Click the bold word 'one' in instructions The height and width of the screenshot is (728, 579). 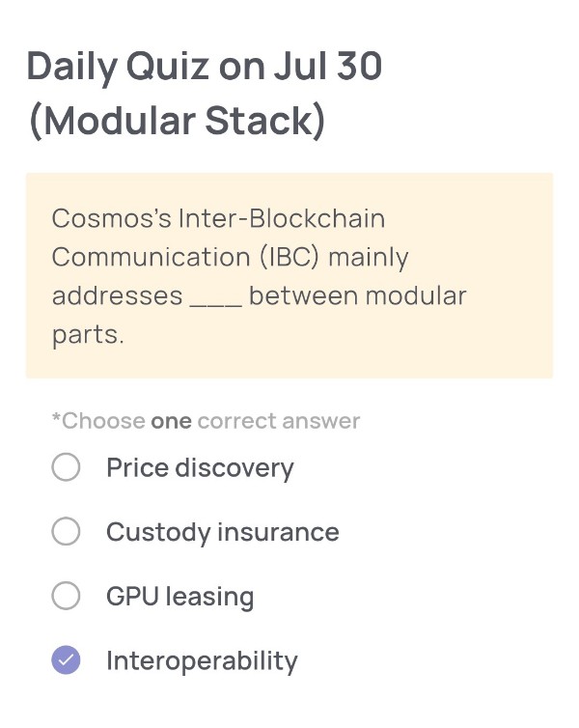pos(171,422)
